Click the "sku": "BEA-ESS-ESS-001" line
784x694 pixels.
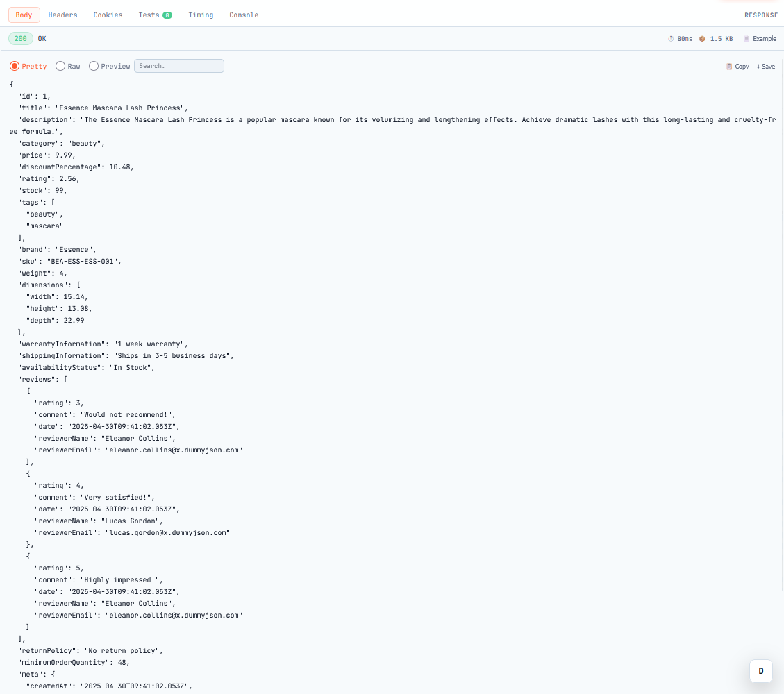69,262
